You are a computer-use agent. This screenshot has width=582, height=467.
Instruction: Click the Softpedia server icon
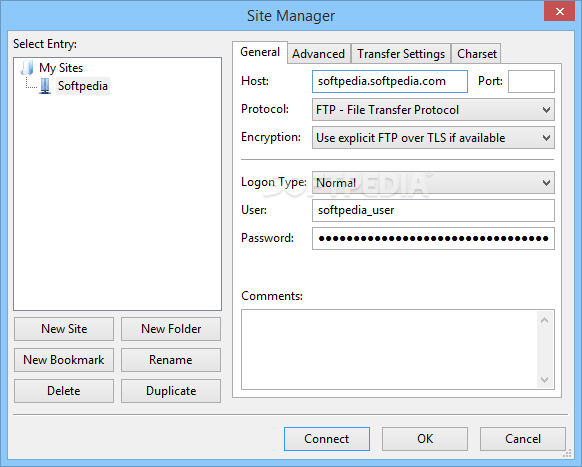coord(45,86)
